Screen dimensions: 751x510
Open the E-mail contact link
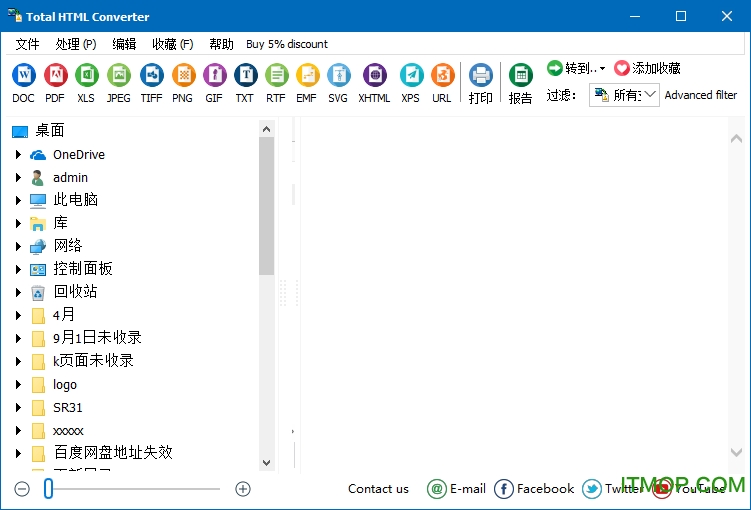click(x=456, y=489)
